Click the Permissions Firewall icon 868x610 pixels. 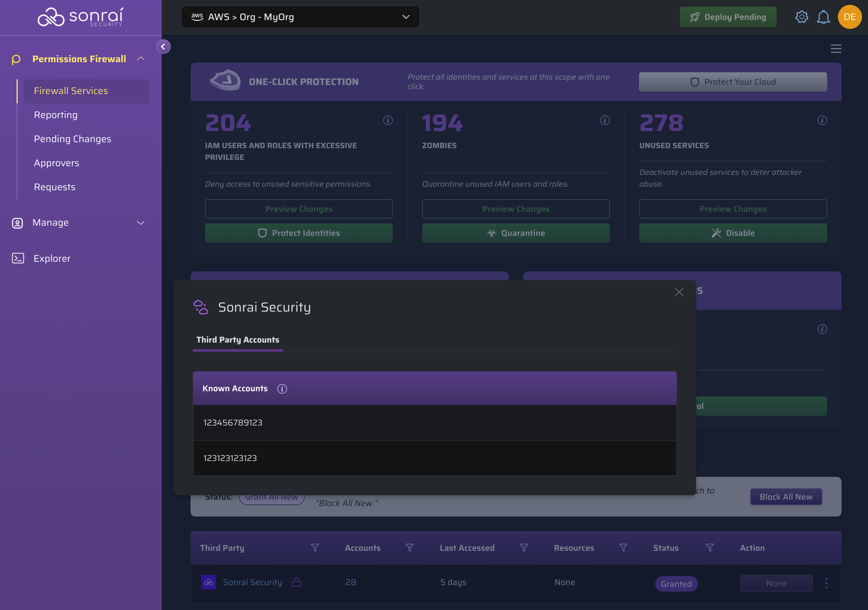(16, 59)
